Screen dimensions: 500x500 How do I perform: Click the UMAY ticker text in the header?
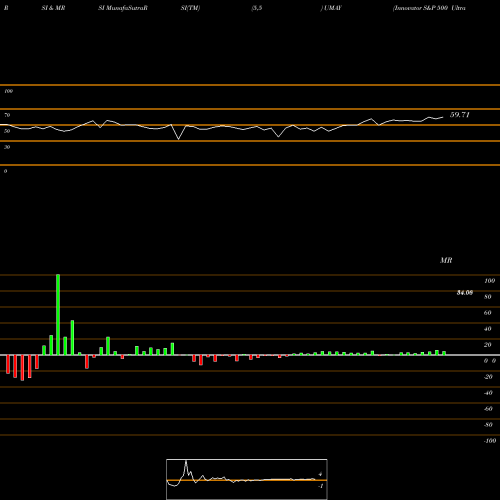(333, 8)
